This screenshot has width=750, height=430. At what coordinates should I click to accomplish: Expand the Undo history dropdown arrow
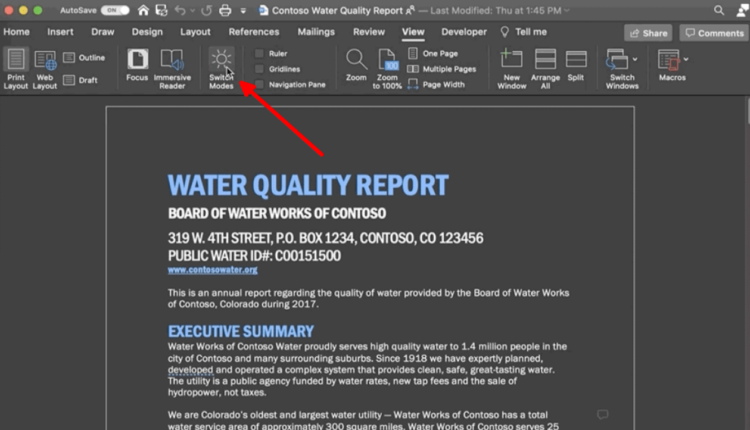[192, 11]
